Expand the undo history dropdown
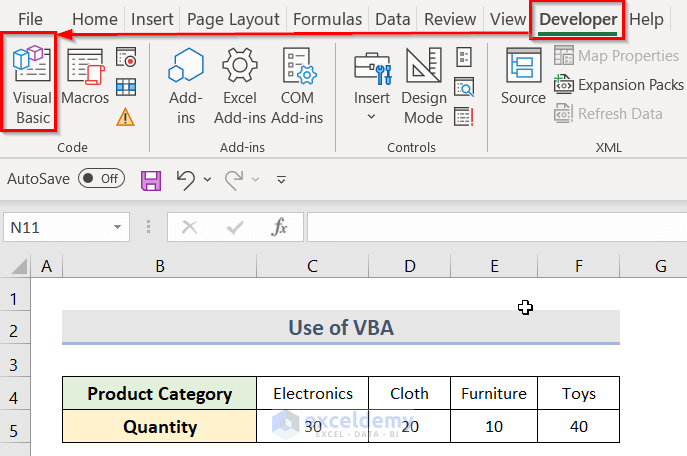This screenshot has width=687, height=456. (x=207, y=180)
